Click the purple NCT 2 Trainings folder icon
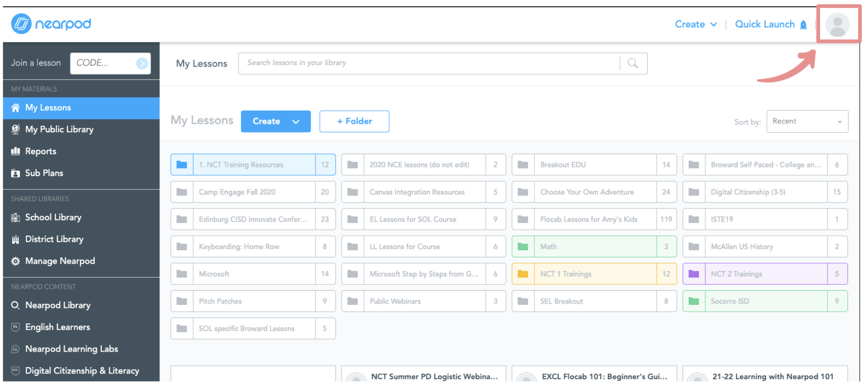Image resolution: width=868 pixels, height=392 pixels. pyautogui.click(x=694, y=274)
